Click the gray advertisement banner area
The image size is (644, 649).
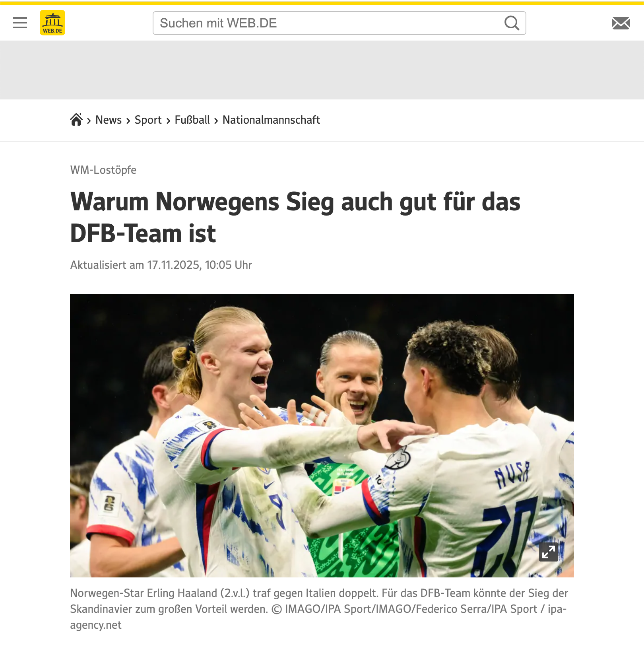click(322, 70)
